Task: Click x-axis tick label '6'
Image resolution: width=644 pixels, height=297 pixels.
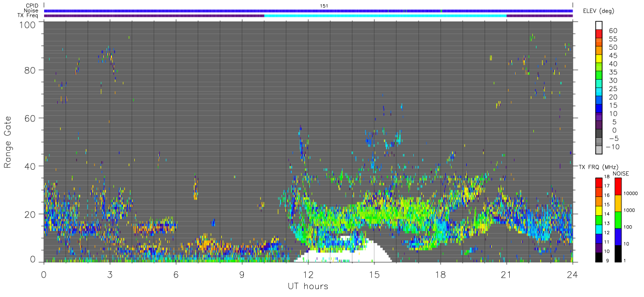Action: tap(176, 274)
